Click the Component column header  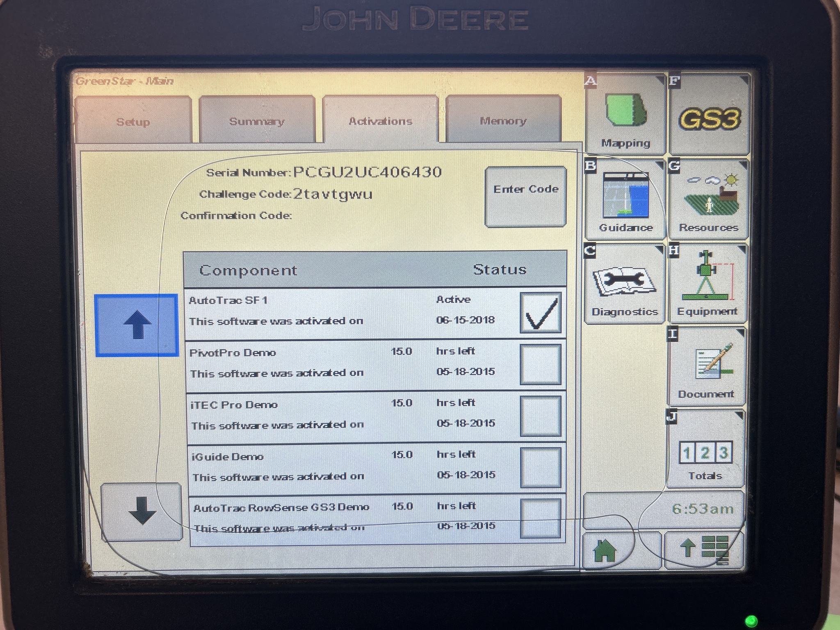coord(248,270)
